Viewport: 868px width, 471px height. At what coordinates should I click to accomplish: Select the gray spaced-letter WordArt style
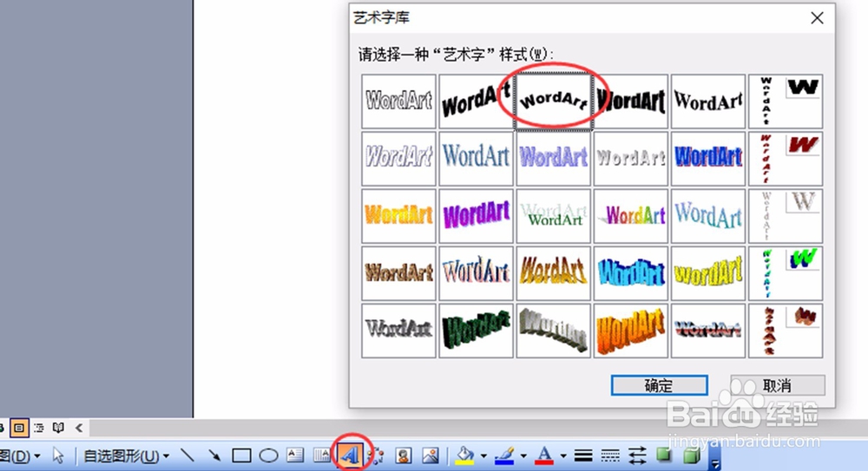click(x=631, y=158)
